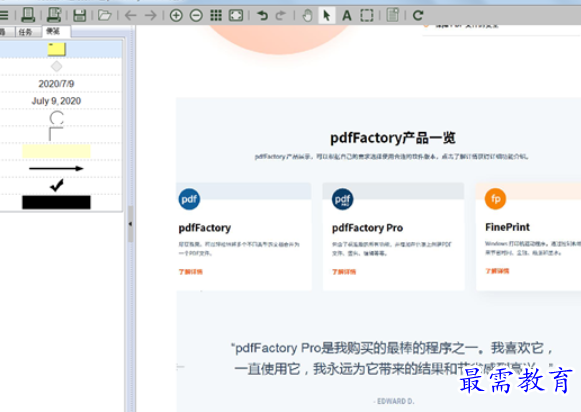Image resolution: width=581 pixels, height=412 pixels.
Task: Select the black redaction bar item
Action: click(56, 202)
